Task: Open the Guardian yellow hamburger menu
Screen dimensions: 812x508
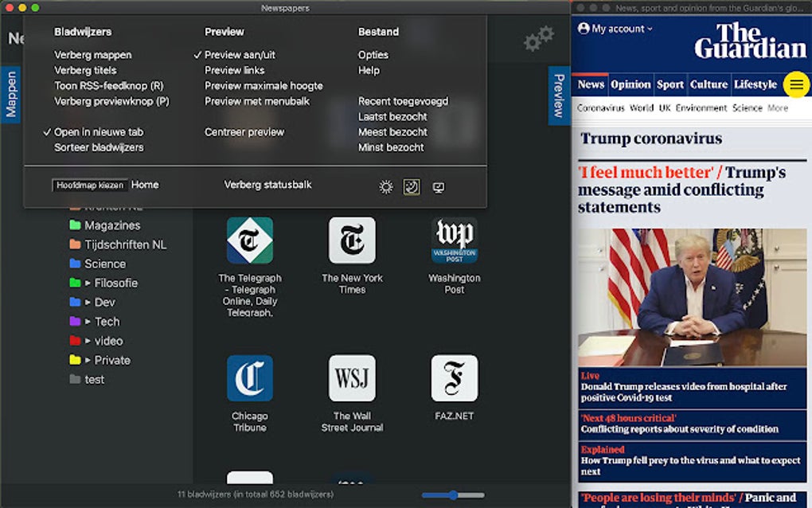Action: (796, 84)
